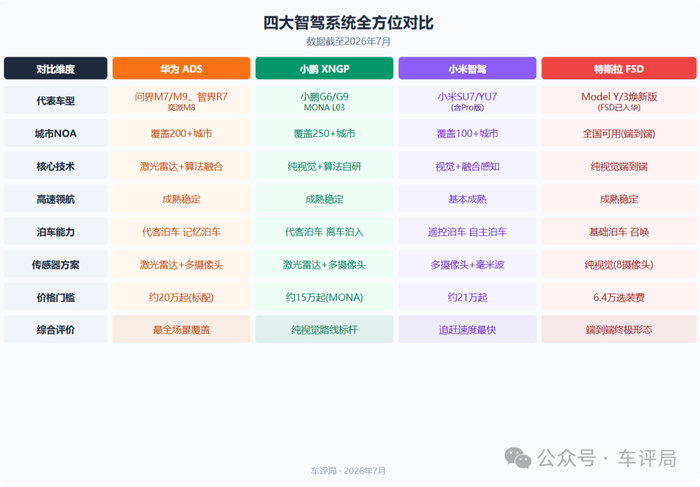Click 成熟稳定 in the 华为 ADS column
700x487 pixels.
(181, 199)
